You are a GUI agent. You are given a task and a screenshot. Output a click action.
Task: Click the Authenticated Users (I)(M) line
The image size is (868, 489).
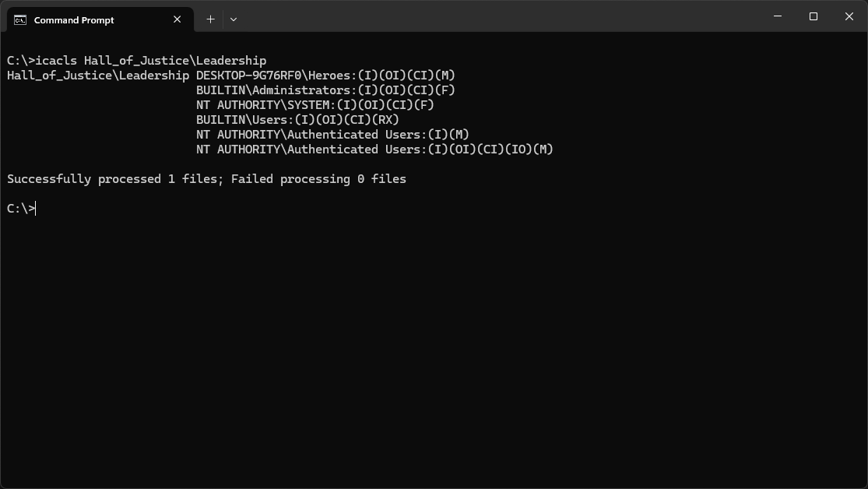[x=332, y=135]
